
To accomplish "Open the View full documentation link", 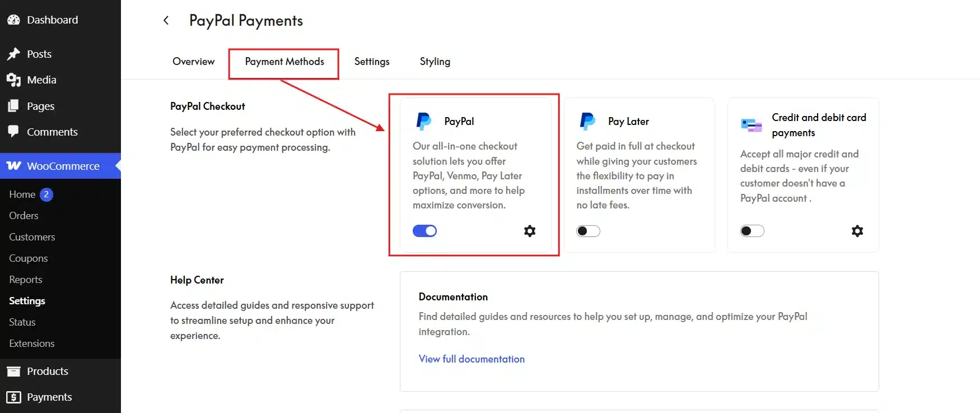I will tap(472, 359).
